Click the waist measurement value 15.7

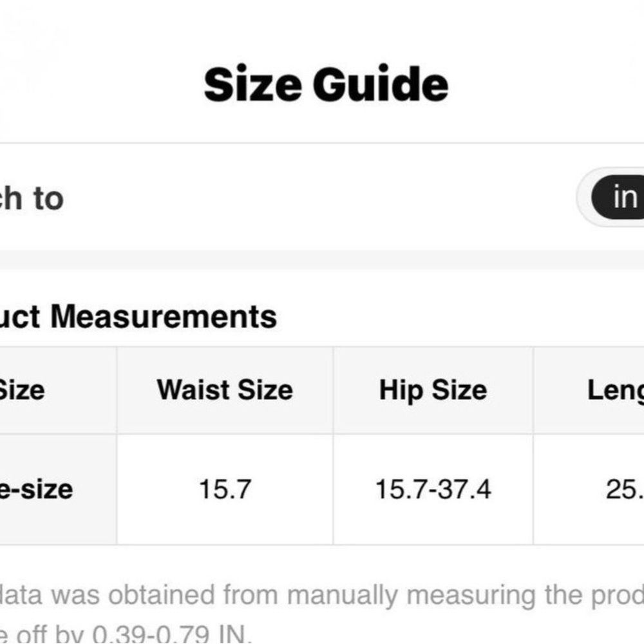pyautogui.click(x=225, y=489)
